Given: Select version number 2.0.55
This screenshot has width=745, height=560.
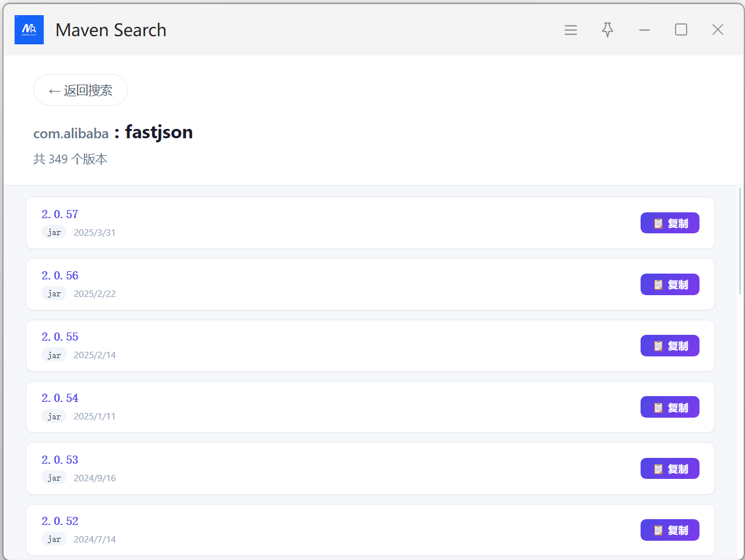Looking at the screenshot, I should coord(60,337).
